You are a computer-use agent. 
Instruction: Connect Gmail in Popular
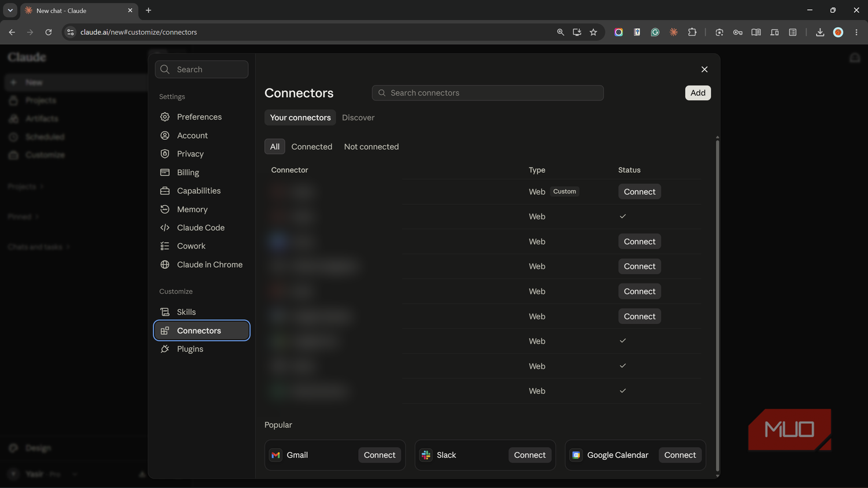(380, 455)
